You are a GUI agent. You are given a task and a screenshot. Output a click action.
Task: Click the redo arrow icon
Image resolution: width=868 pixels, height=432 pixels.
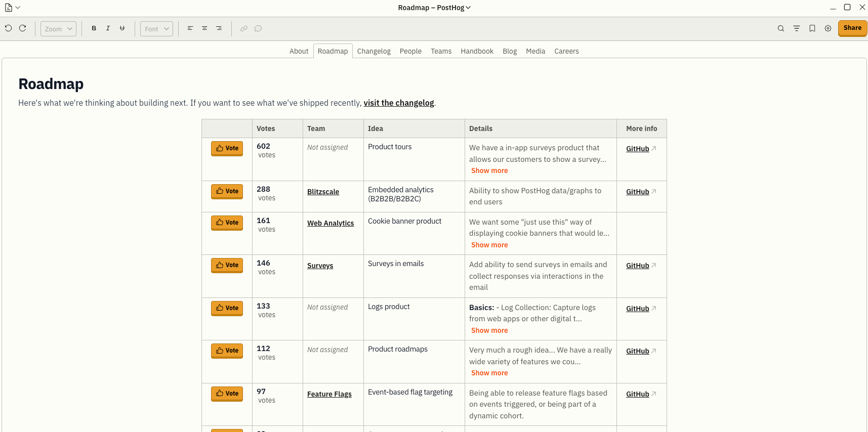[22, 28]
